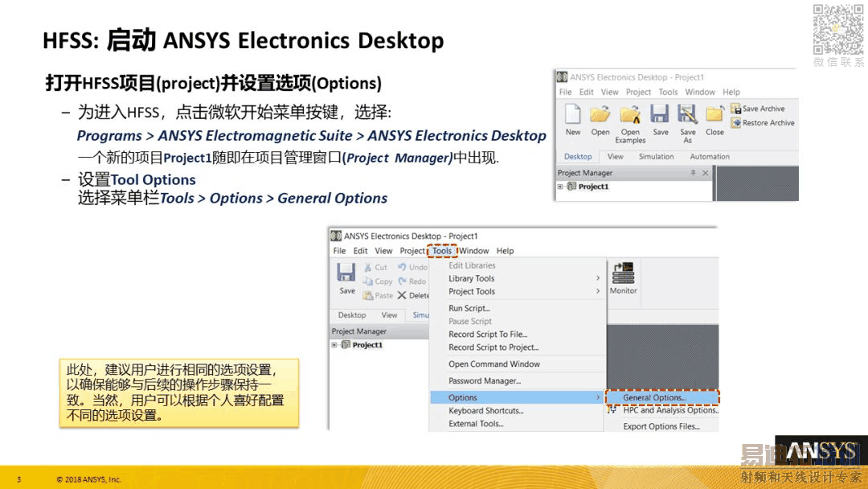The image size is (868, 489).
Task: Switch to Automation ribbon tab
Action: click(x=710, y=157)
